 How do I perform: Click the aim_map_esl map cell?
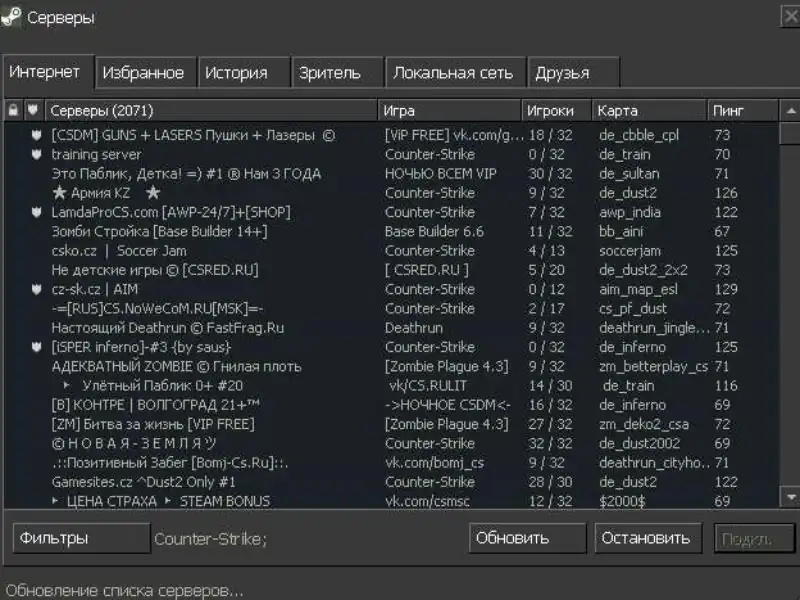(638, 290)
